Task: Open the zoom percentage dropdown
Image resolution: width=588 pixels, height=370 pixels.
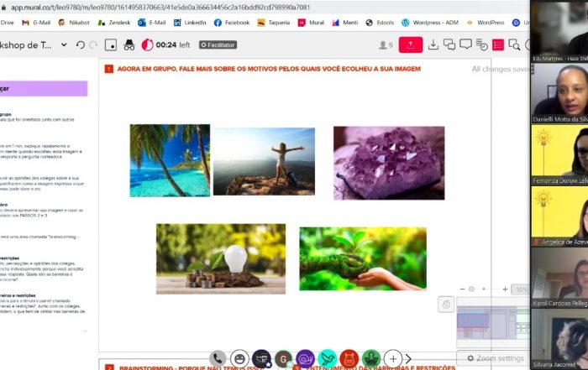Action: [x=521, y=289]
